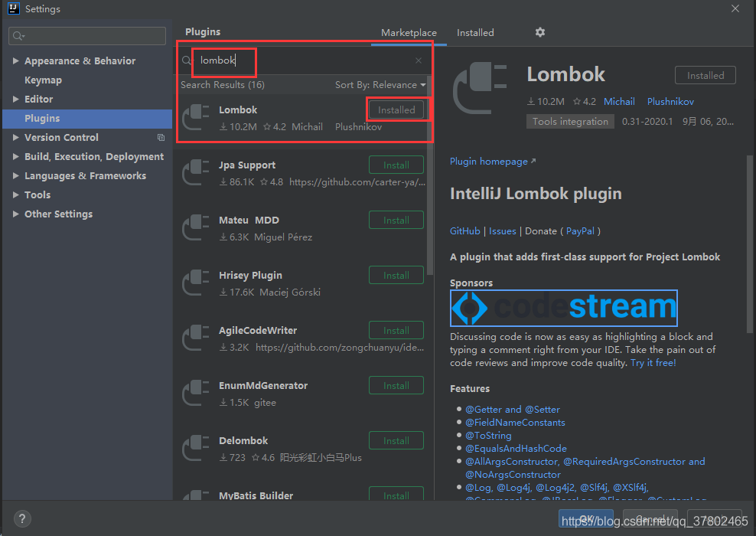Install the EnumMdGenerator plugin
The width and height of the screenshot is (756, 536).
tap(396, 385)
